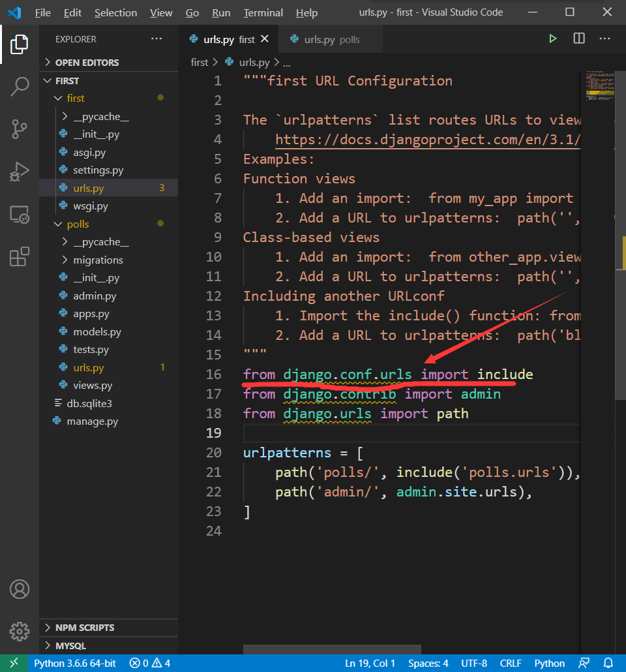Image resolution: width=626 pixels, height=672 pixels.
Task: Close the urls.py first tab
Action: [265, 39]
